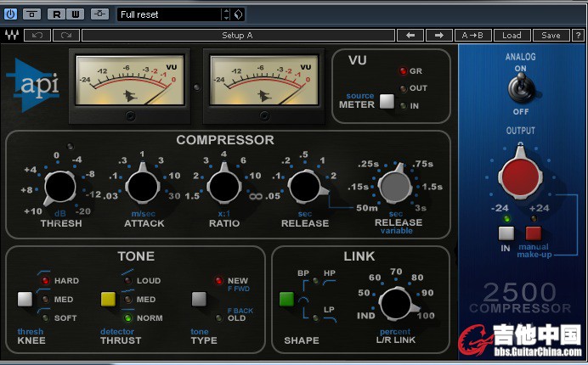This screenshot has width=588, height=365.
Task: Toggle the compressor IN button
Action: [x=506, y=233]
